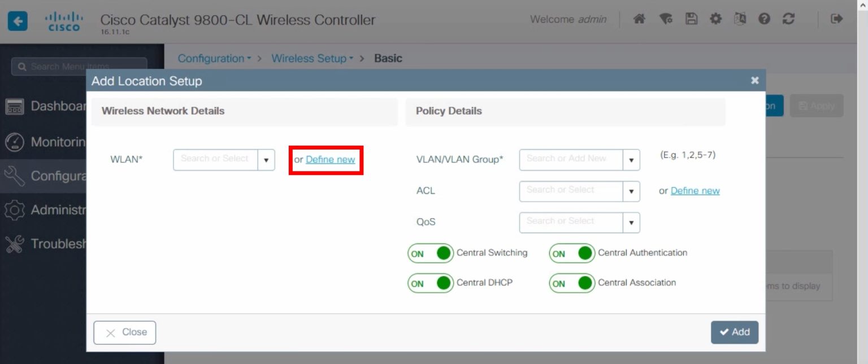Click the Administration gear sidebar icon
This screenshot has width=868, height=364.
14,210
